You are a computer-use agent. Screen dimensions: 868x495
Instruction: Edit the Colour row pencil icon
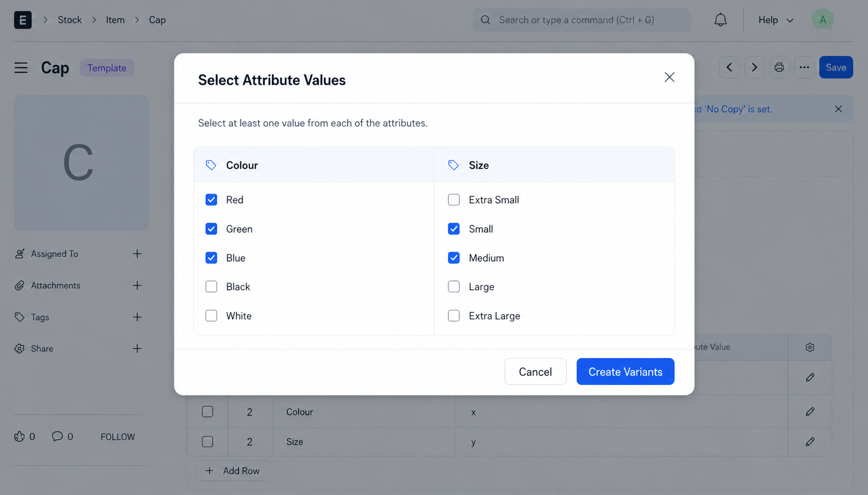click(810, 412)
